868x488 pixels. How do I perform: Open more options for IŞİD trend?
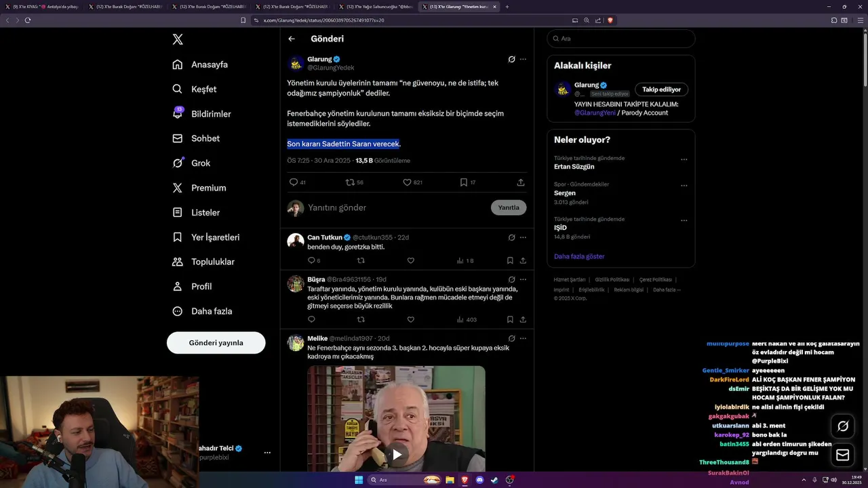click(684, 220)
